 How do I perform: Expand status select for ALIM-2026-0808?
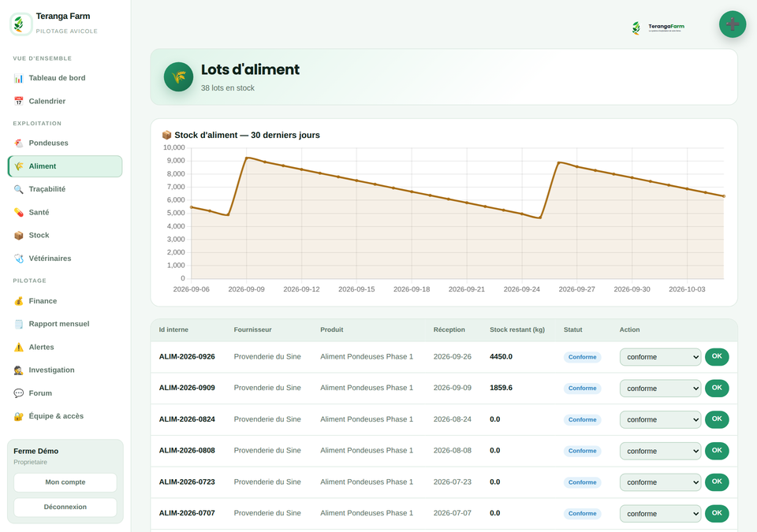[660, 452]
